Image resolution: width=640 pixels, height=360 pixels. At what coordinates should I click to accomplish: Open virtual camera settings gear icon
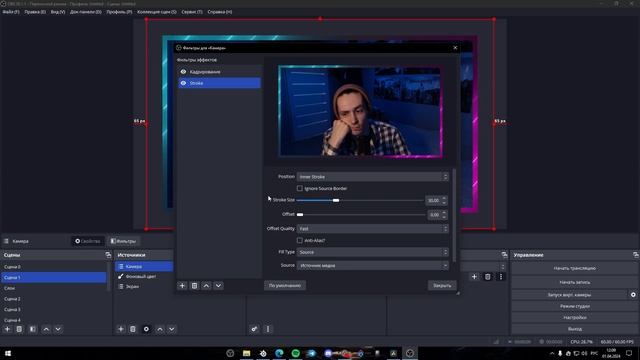pos(633,295)
